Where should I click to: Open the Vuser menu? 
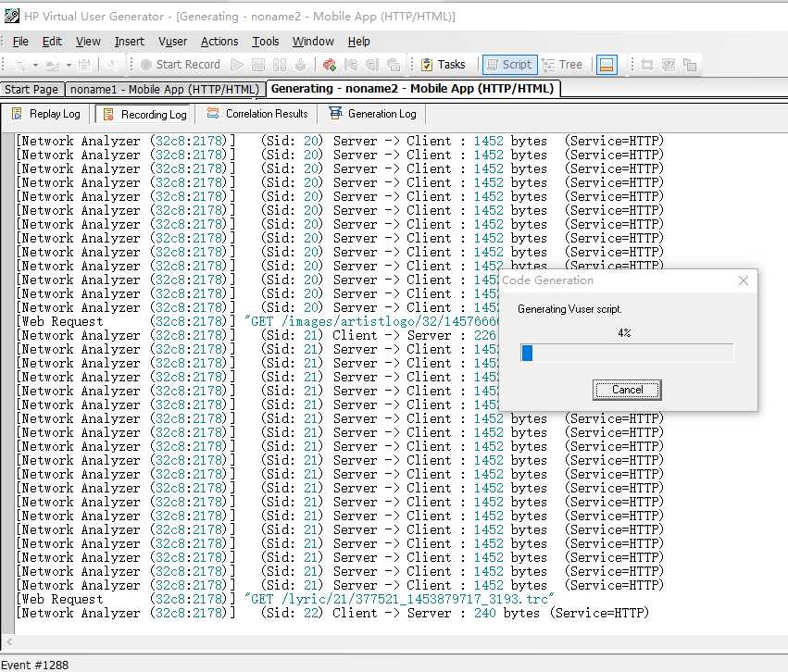click(x=172, y=41)
